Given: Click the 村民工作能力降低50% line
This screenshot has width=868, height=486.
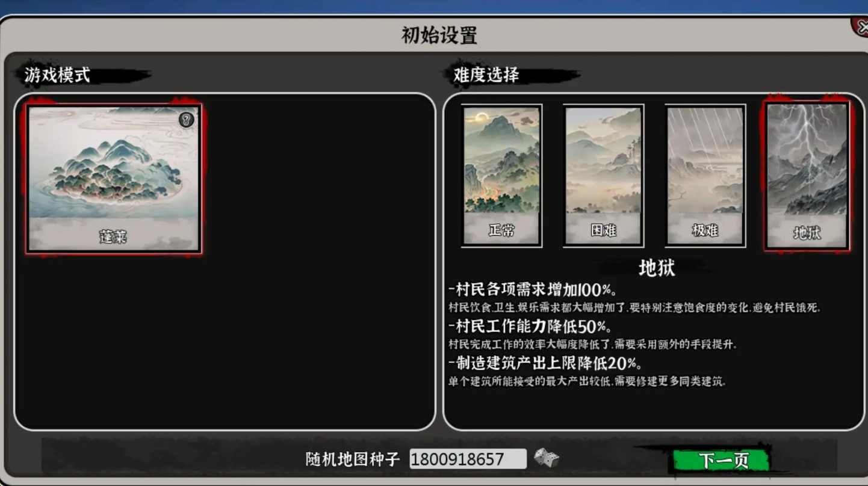Looking at the screenshot, I should click(530, 327).
